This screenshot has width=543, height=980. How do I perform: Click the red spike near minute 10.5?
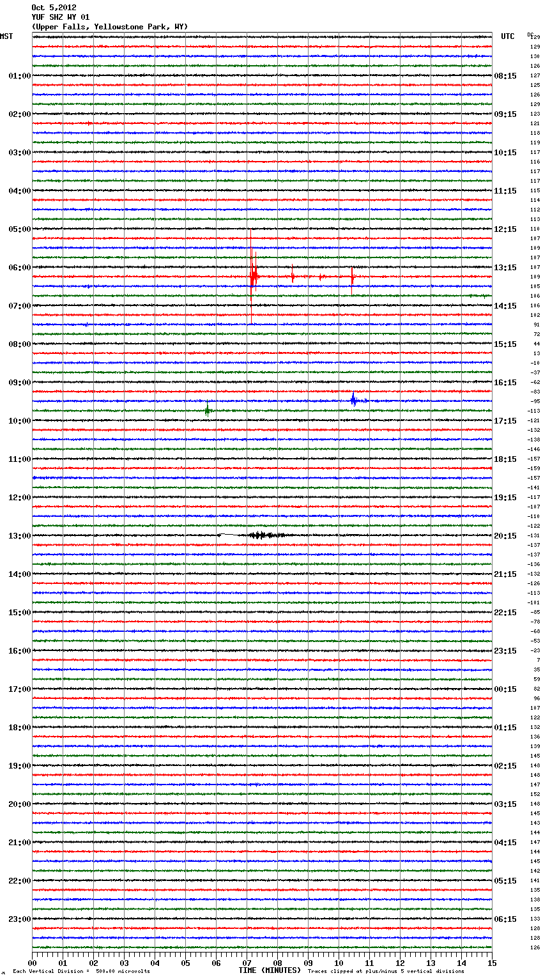coord(352,280)
